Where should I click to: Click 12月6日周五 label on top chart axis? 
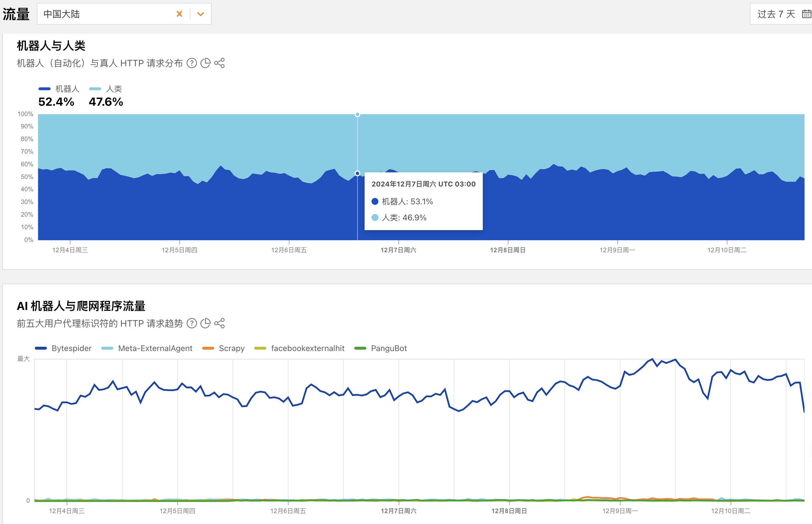tap(289, 250)
